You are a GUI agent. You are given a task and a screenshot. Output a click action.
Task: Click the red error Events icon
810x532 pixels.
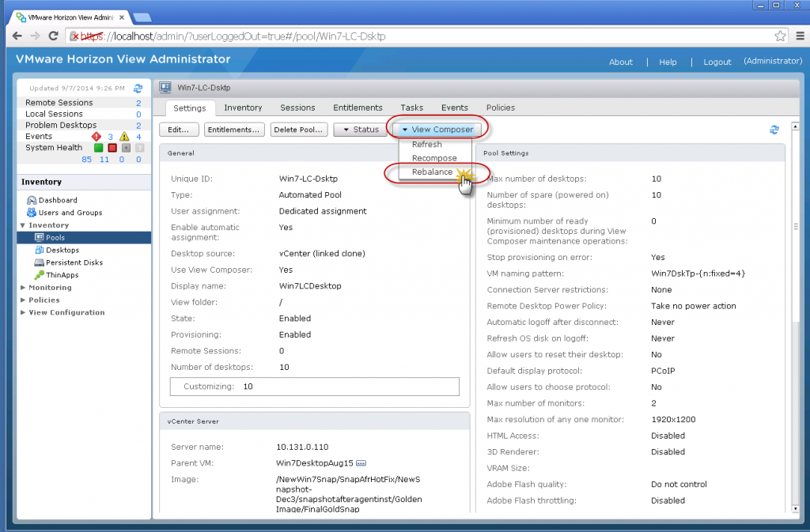click(x=96, y=136)
